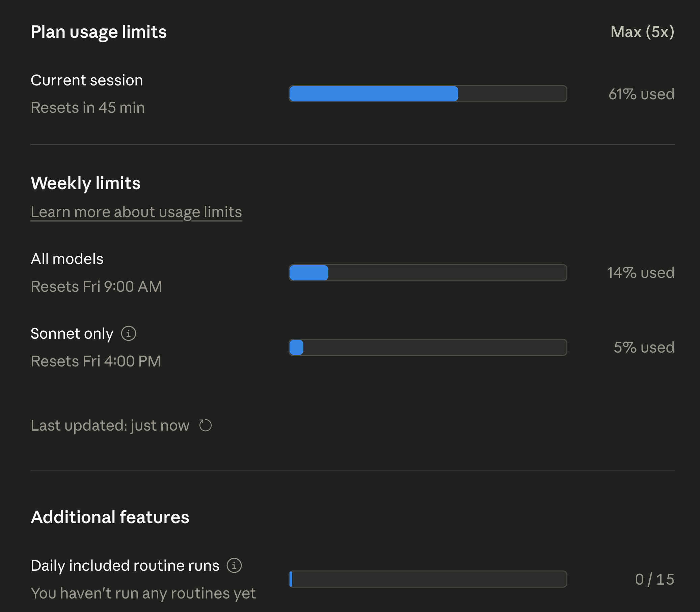Click the Max (5x) plan label
This screenshot has width=700, height=612.
(642, 32)
